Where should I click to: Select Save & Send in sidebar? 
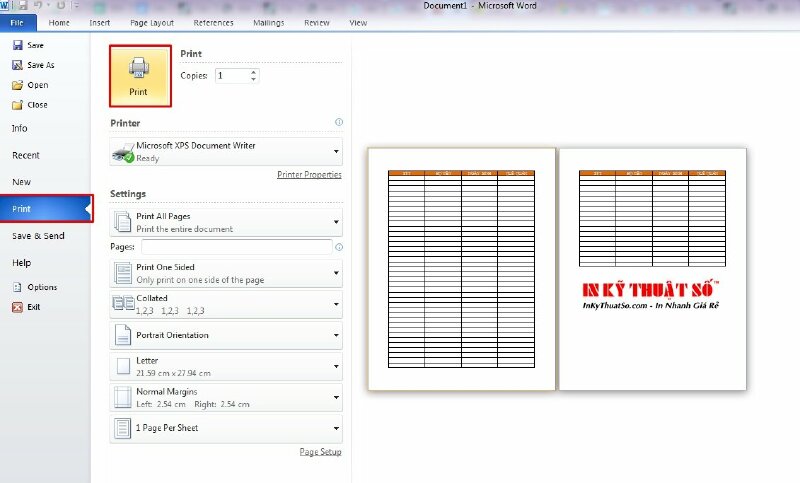pos(38,236)
